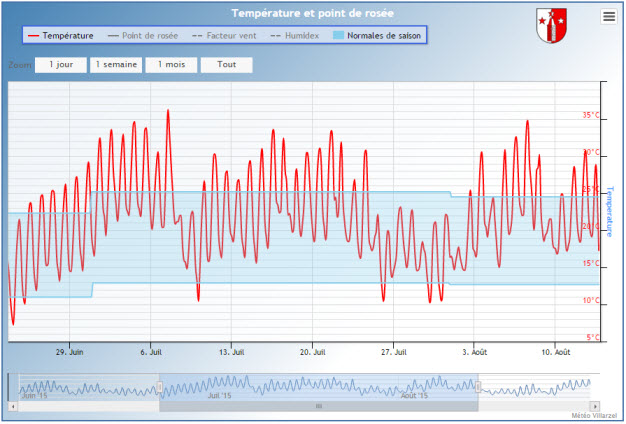Hide the Normales de saison band

(376, 35)
